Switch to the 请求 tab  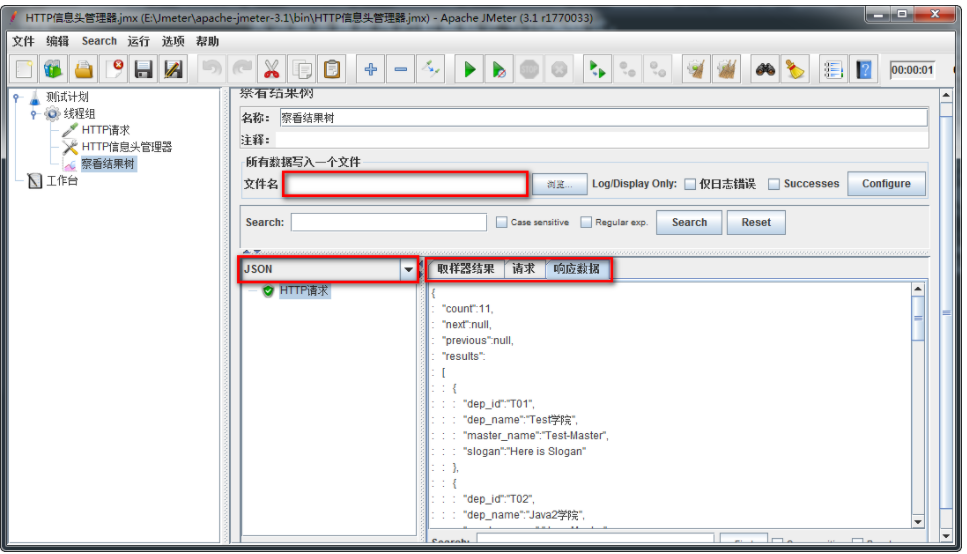523,269
